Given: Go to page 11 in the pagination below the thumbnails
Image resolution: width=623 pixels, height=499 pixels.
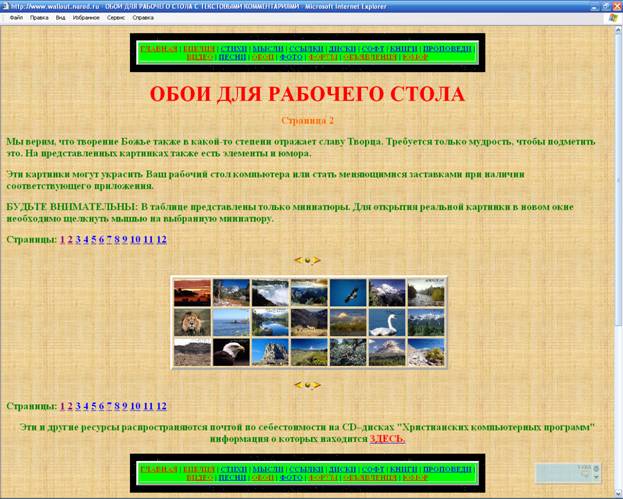Looking at the screenshot, I should pyautogui.click(x=149, y=406).
